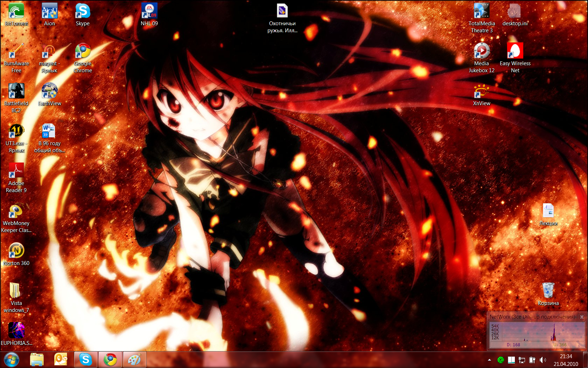
Task: Switch to Paint in the taskbar
Action: coord(134,360)
